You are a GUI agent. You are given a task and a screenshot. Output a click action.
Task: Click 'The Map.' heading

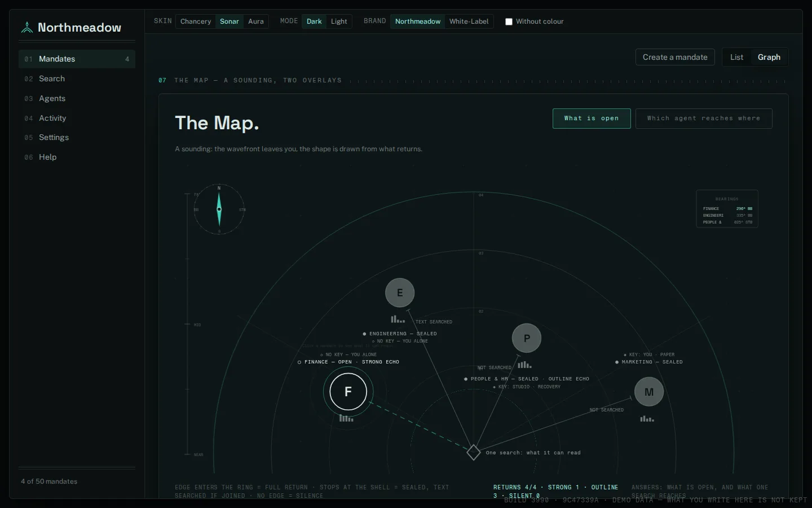click(217, 123)
